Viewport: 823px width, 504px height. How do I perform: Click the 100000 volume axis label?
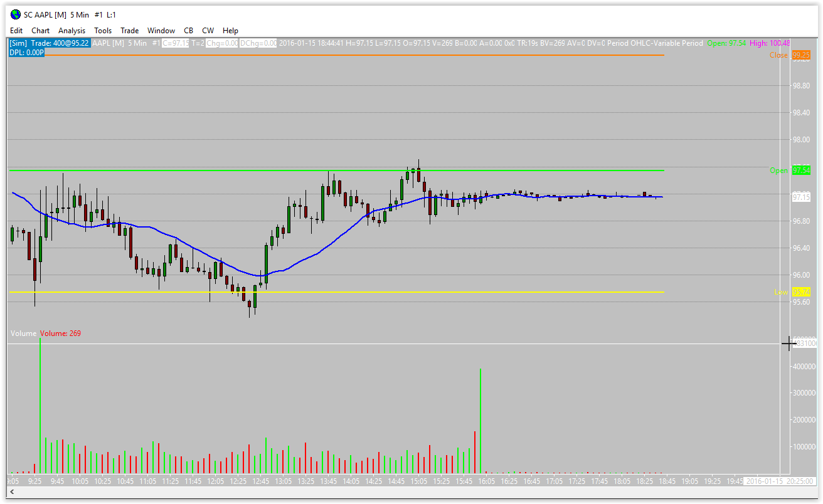805,447
